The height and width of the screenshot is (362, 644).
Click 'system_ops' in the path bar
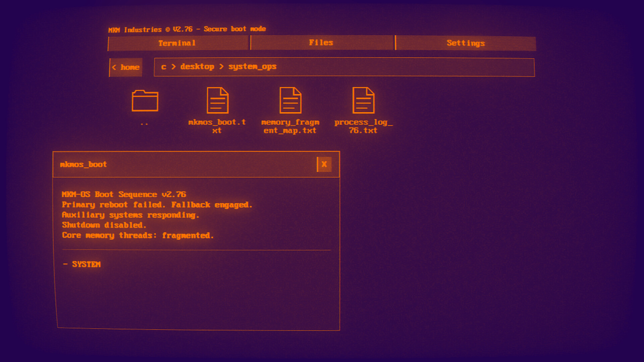click(x=252, y=67)
